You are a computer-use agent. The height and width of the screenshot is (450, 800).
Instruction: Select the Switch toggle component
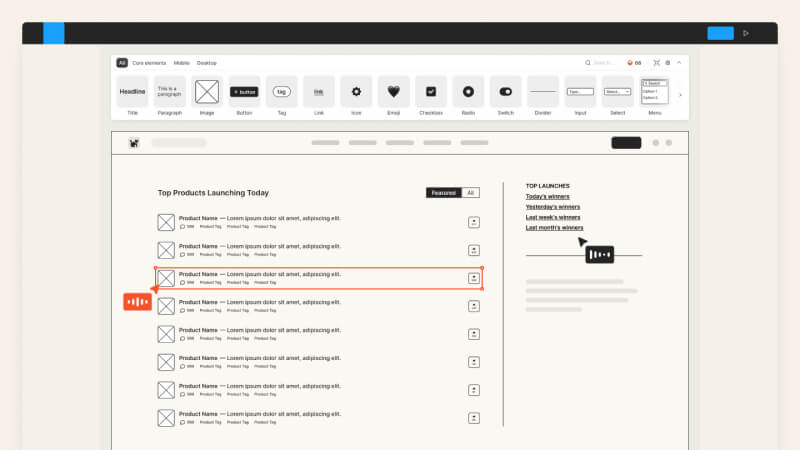point(505,92)
